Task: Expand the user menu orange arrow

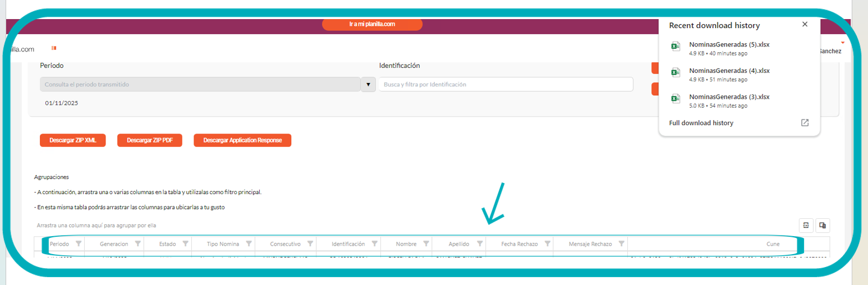Action: point(842,43)
